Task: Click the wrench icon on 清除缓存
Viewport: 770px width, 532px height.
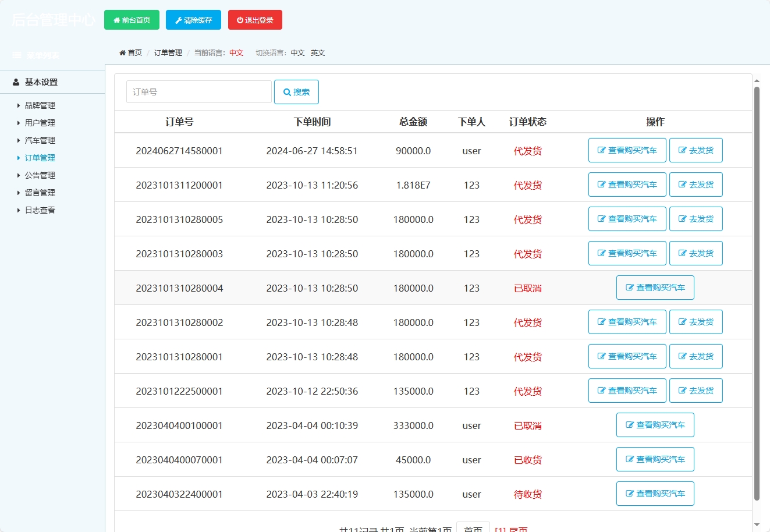Action: (179, 20)
